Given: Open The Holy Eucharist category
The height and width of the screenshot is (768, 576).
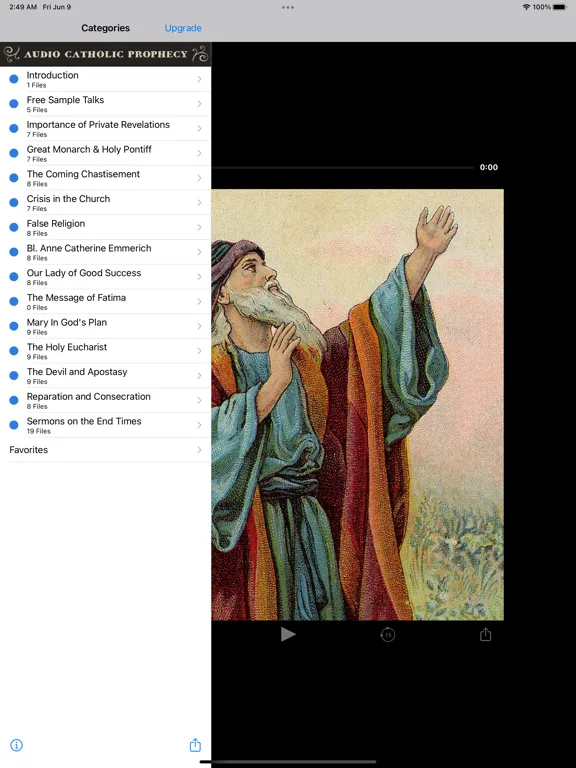Looking at the screenshot, I should 105,351.
